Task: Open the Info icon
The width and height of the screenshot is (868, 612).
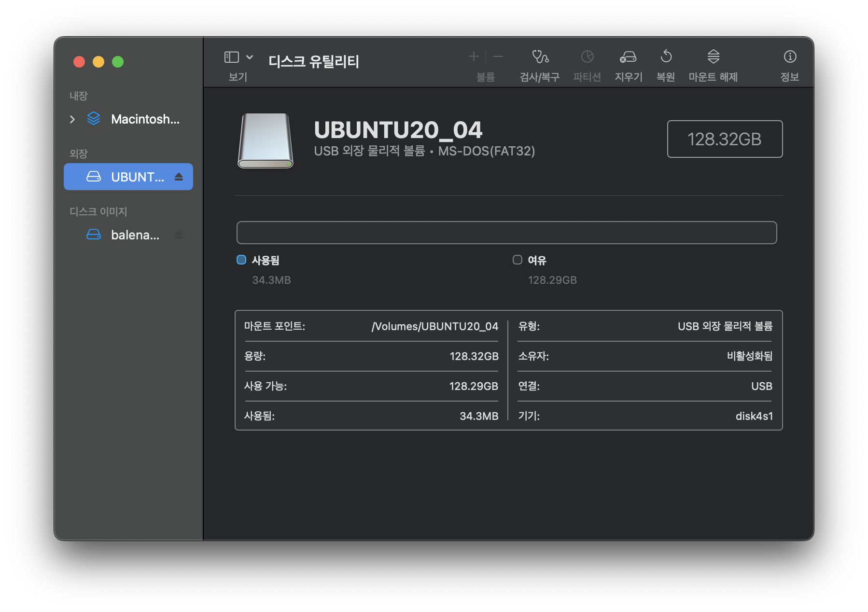Action: click(790, 56)
